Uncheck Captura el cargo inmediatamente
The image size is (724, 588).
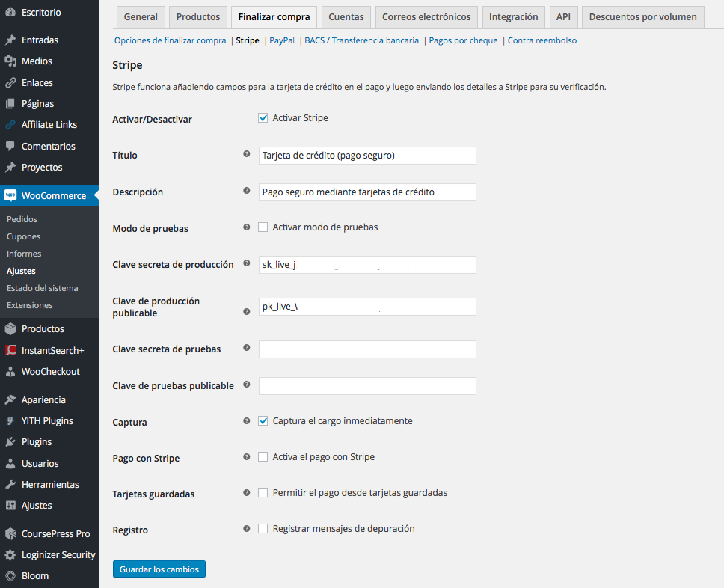(263, 420)
